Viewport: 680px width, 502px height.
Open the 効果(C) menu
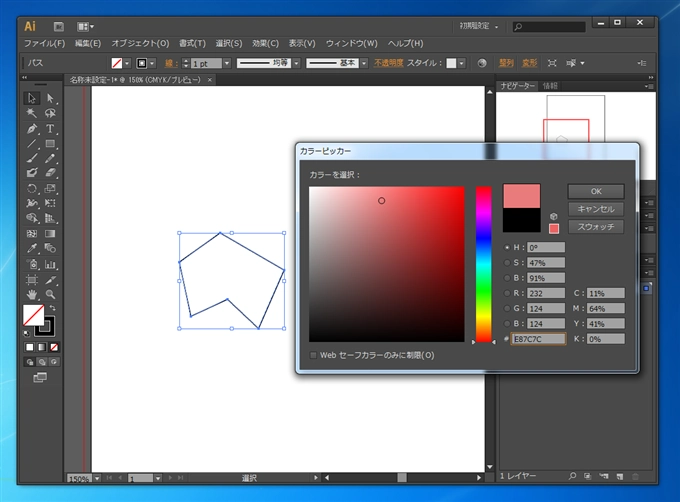pos(265,43)
